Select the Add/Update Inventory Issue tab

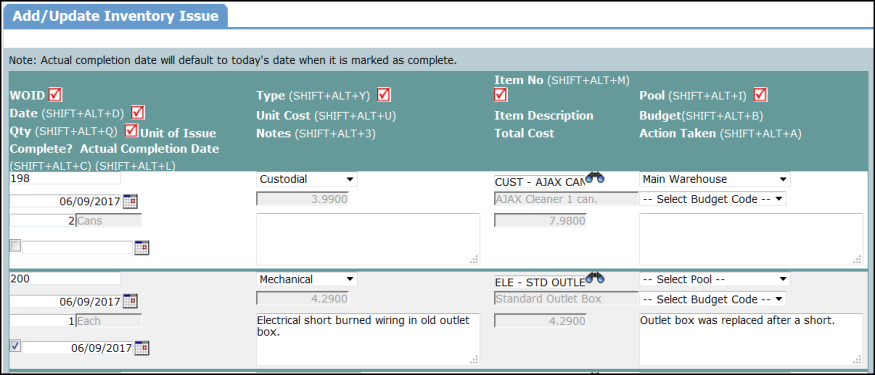coord(116,16)
